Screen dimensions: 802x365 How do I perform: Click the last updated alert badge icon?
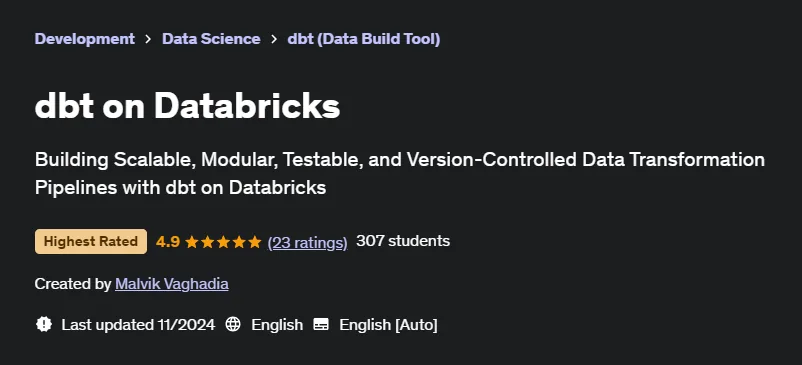(x=44, y=324)
